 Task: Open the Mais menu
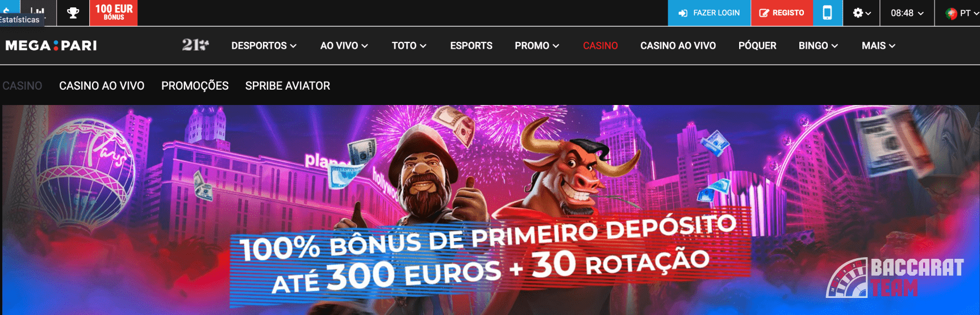[878, 45]
